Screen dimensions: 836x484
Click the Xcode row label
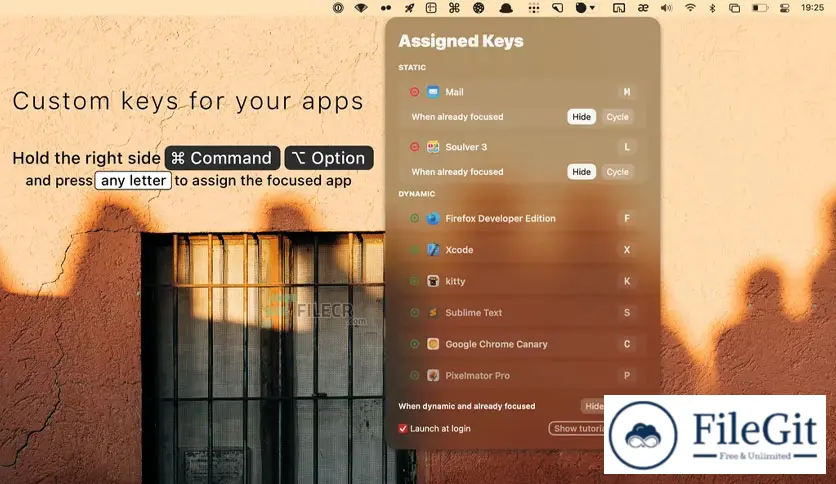coord(459,249)
